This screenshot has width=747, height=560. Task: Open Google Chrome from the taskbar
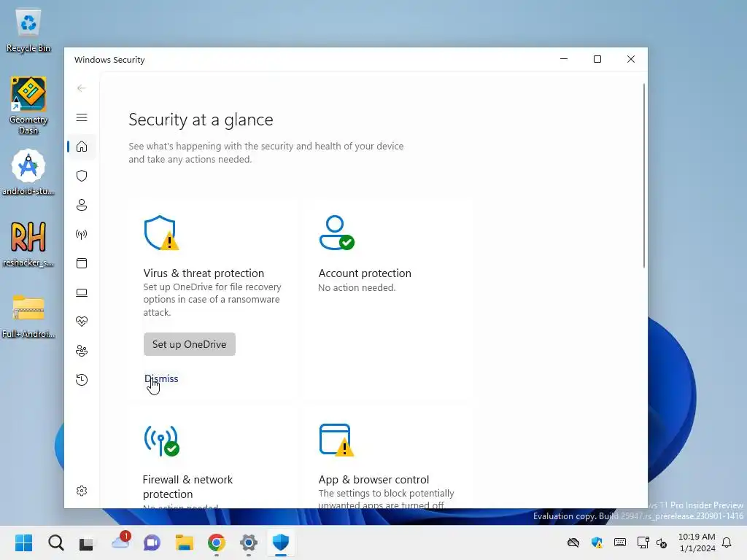(x=216, y=542)
